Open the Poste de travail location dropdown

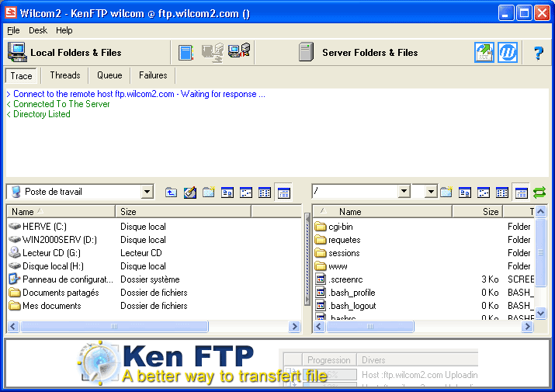pos(147,192)
